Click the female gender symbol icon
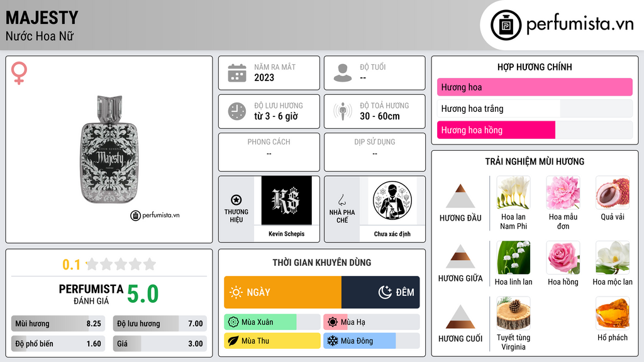 pos(19,73)
